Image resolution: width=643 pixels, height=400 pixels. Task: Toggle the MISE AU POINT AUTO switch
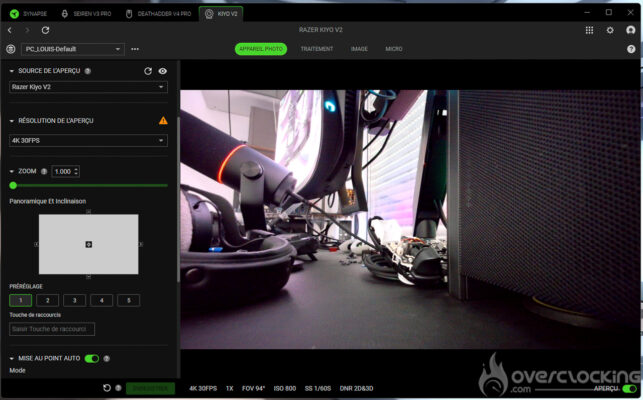click(x=92, y=359)
